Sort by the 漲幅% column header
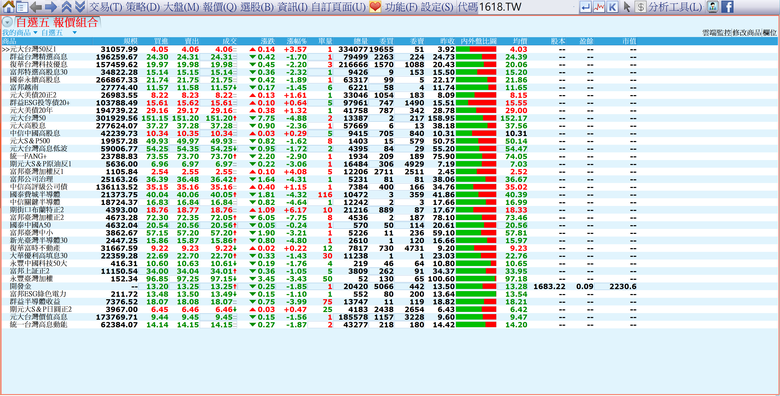 (x=297, y=41)
